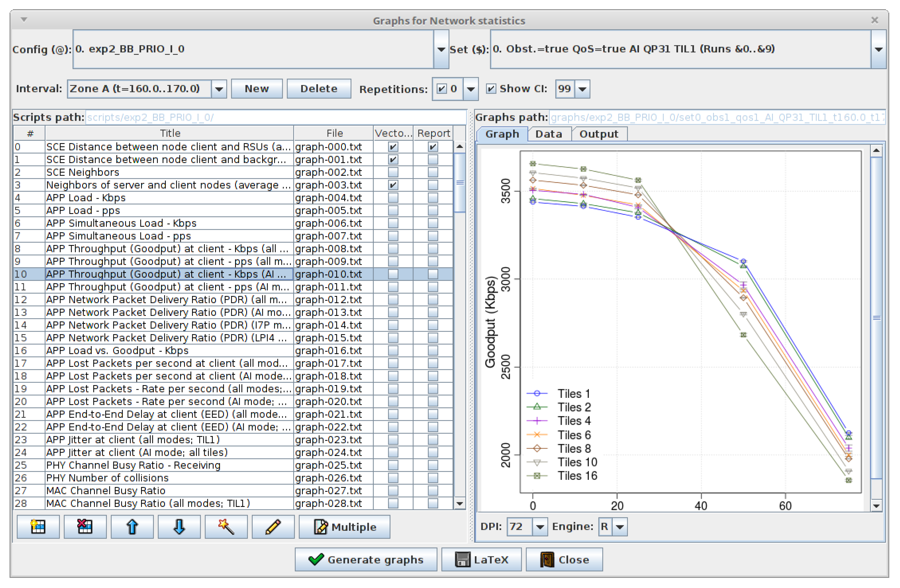Uncheck Report box for graph-000.txt
Viewport: 900px width, 588px height.
click(433, 147)
